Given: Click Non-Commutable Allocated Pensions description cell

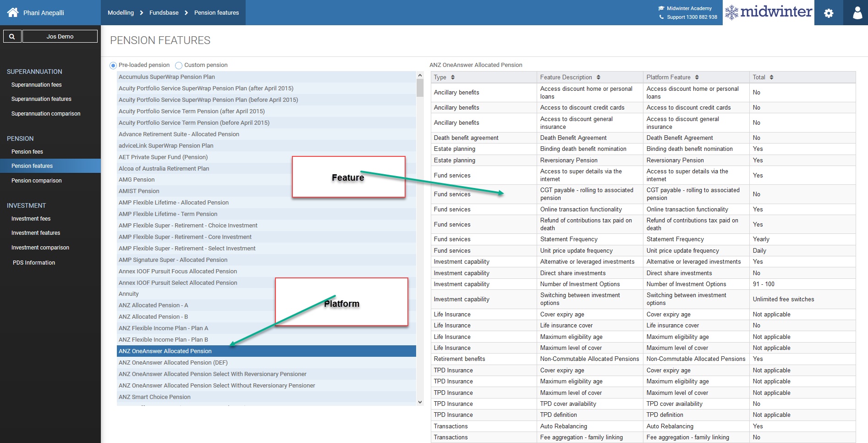Looking at the screenshot, I should pyautogui.click(x=590, y=359).
